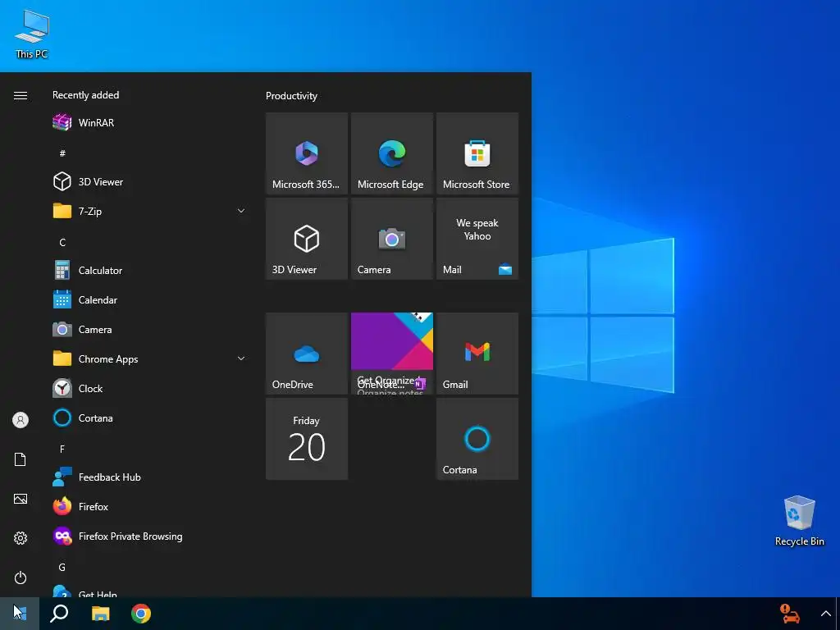840x630 pixels.
Task: Open File Explorer on the taskbar
Action: click(x=100, y=614)
